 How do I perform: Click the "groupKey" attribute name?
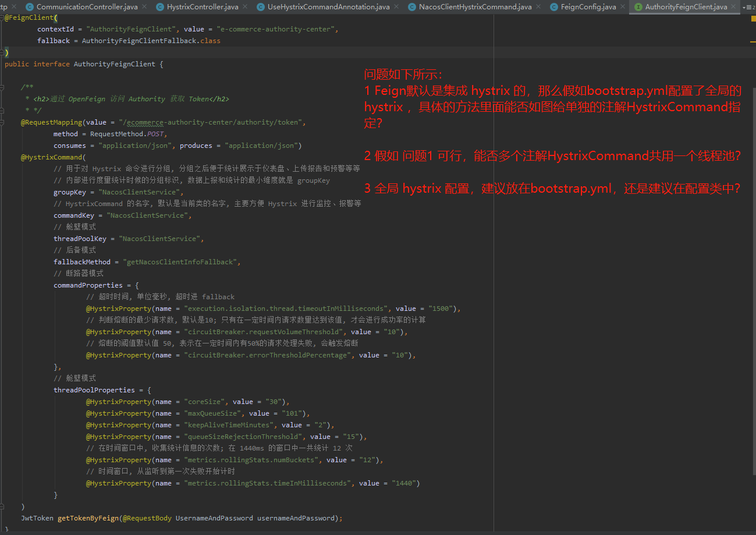coord(70,192)
